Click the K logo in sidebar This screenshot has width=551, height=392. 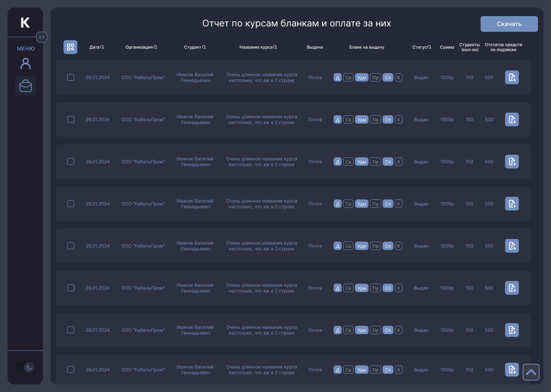(25, 23)
